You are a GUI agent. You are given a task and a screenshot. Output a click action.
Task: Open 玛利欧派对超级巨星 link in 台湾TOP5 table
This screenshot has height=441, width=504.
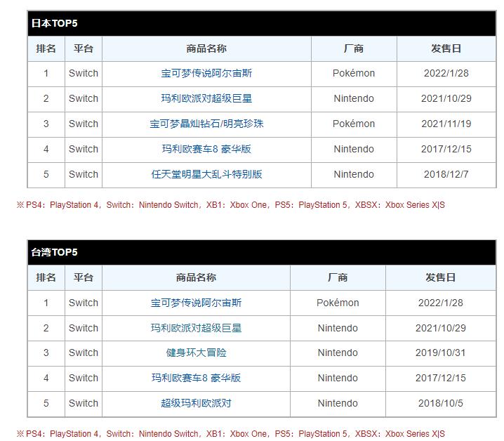coord(196,328)
